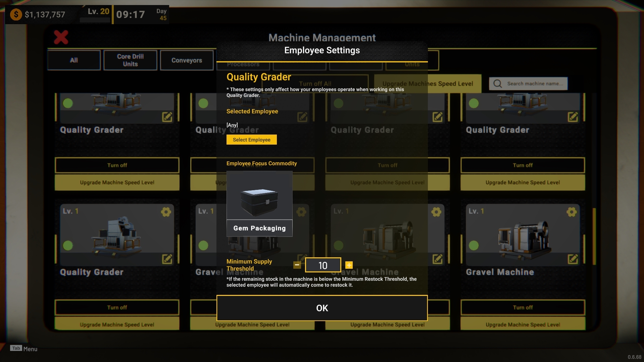Edit the top-row third Quality Grader name
Viewport: 644px width, 362px height.
coord(437,117)
